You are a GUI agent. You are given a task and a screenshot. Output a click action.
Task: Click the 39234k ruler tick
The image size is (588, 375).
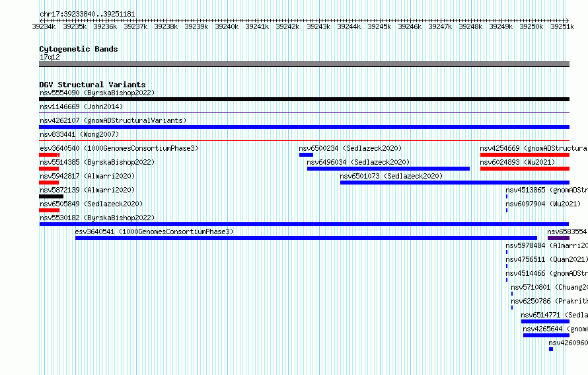[x=44, y=26]
